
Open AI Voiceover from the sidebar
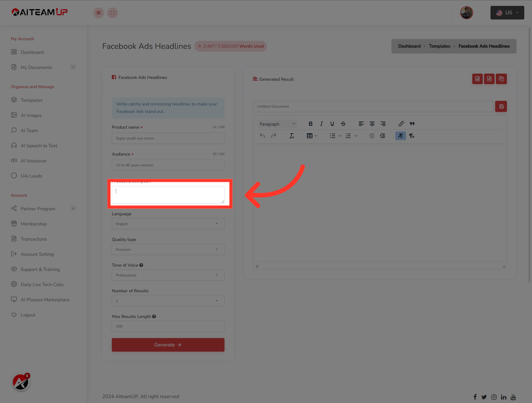[x=33, y=161]
